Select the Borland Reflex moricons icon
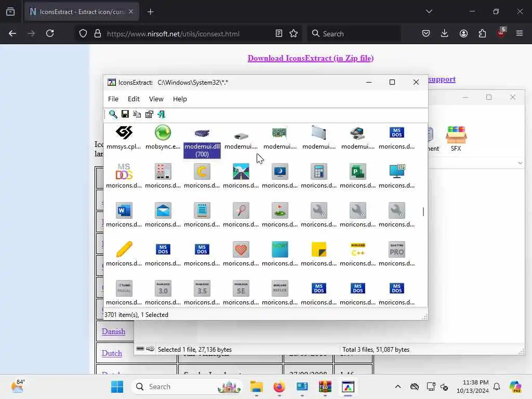Viewport: 532px width, 399px height. [280, 293]
